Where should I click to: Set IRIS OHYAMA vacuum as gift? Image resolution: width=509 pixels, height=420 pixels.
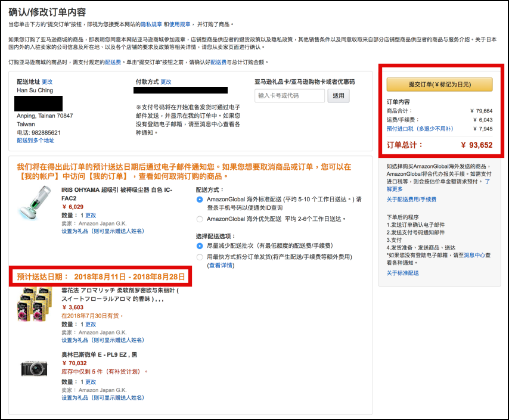coord(103,231)
